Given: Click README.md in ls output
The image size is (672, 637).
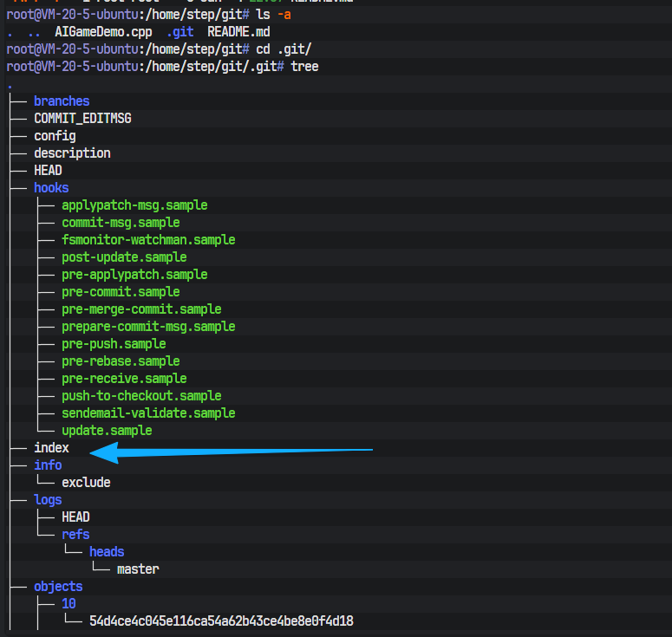Looking at the screenshot, I should [x=238, y=32].
